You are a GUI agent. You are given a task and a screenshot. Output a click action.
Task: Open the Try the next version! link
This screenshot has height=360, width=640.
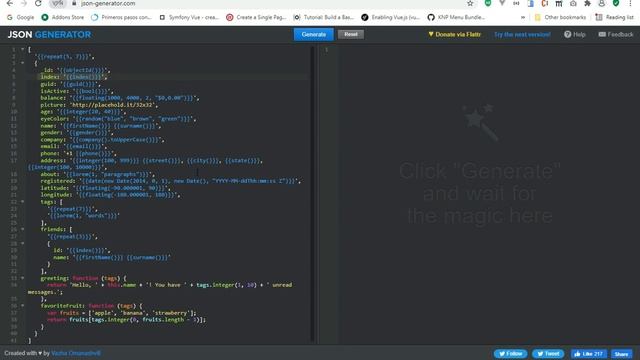[522, 35]
